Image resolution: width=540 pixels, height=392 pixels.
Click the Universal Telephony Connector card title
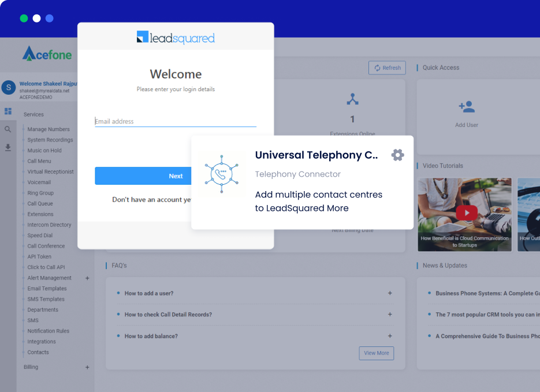316,155
